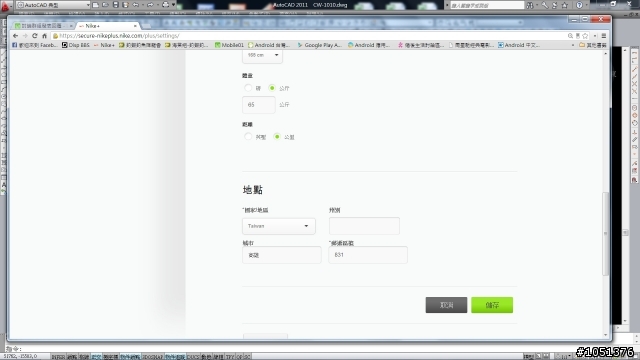Open Google Play bookmark
The width and height of the screenshot is (640, 360).
[x=320, y=45]
